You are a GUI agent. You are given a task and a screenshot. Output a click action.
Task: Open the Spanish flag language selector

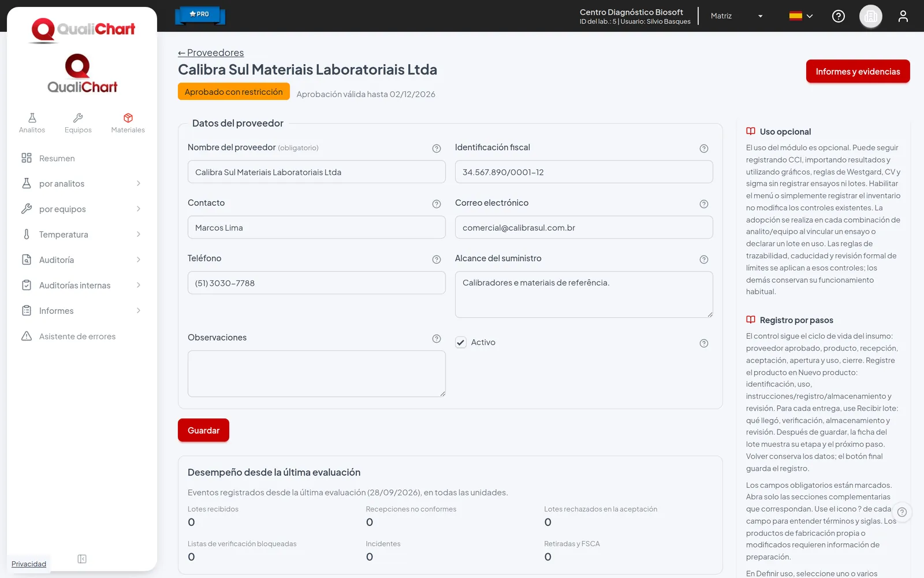[801, 16]
